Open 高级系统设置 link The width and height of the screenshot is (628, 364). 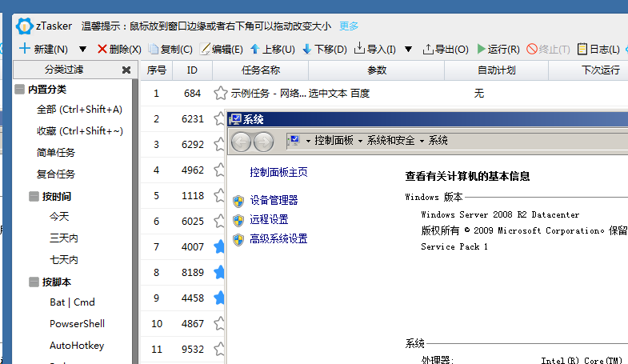(278, 239)
